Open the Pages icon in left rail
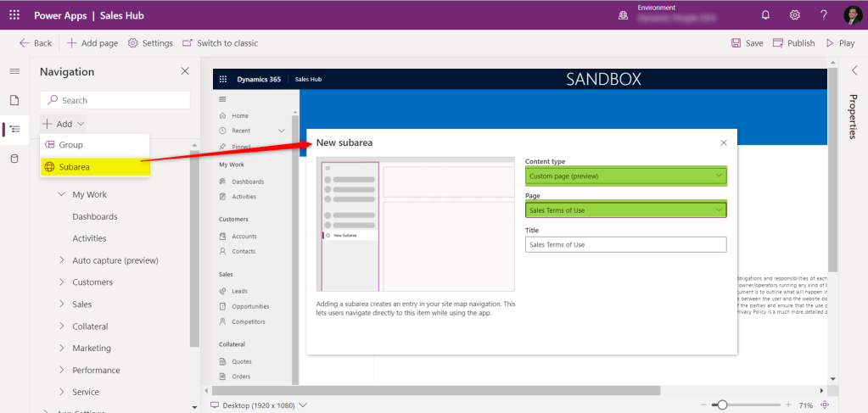Image resolution: width=868 pixels, height=413 pixels. pos(14,100)
